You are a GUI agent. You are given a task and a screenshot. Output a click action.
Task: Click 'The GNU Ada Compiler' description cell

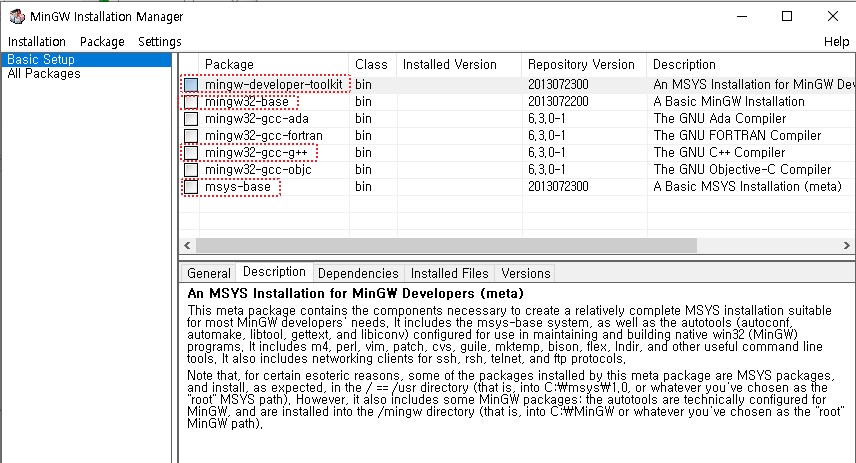720,118
